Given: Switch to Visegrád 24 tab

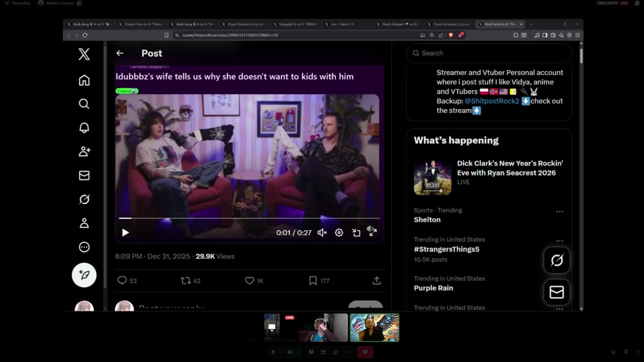Looking at the screenshot, I should click(295, 24).
